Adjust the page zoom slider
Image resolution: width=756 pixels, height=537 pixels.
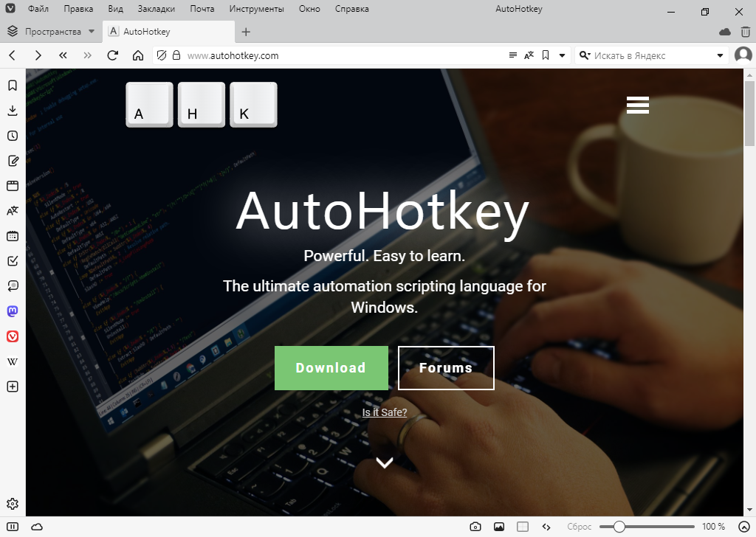[619, 527]
